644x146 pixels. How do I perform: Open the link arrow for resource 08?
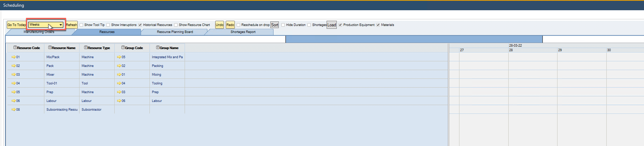[x=14, y=109]
